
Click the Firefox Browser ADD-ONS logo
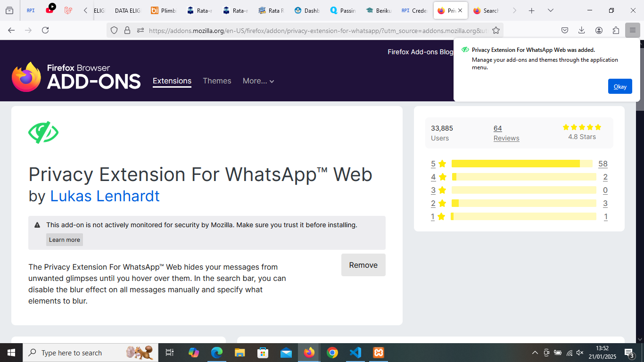[x=76, y=77]
